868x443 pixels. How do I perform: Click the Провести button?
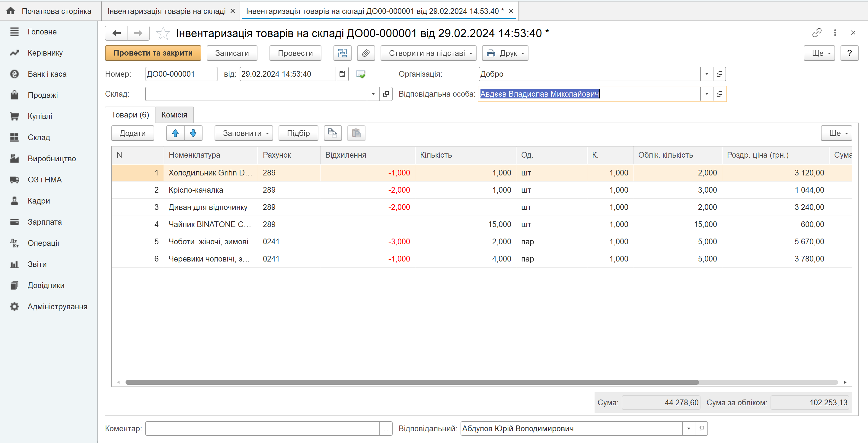(x=295, y=53)
